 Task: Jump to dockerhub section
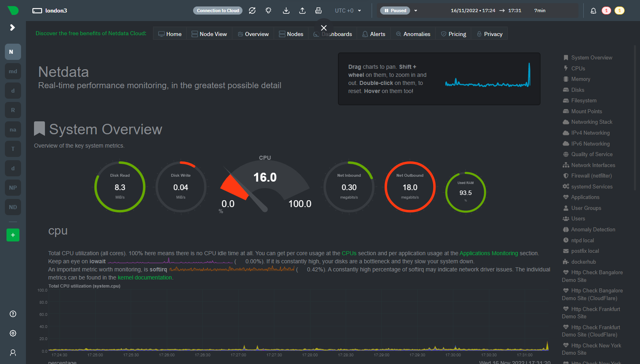579,262
